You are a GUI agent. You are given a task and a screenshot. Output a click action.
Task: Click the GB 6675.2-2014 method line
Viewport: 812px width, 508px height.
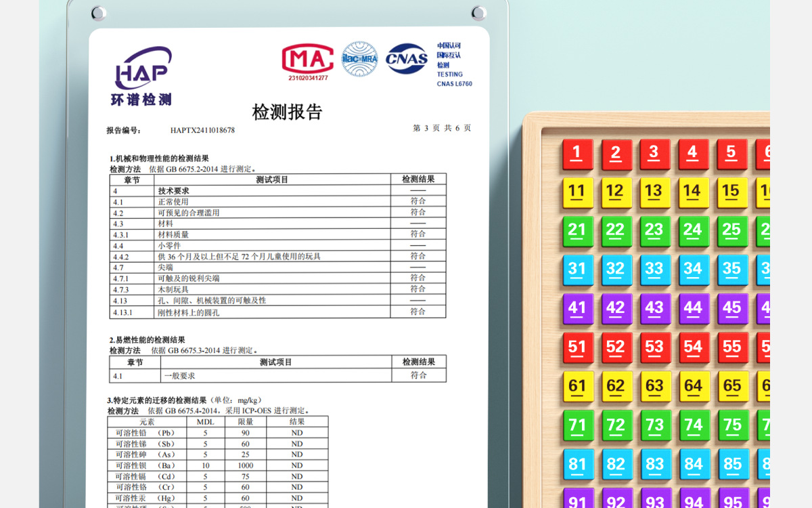point(183,169)
